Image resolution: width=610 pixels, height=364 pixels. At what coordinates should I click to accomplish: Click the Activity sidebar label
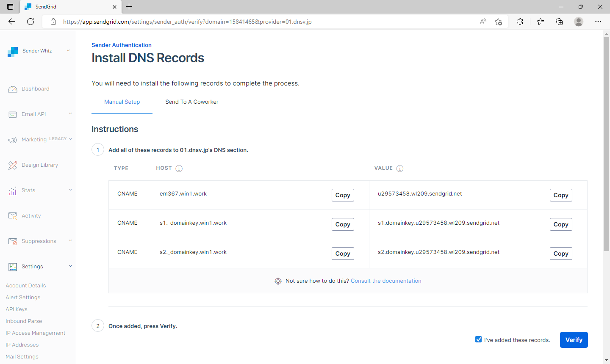click(31, 216)
